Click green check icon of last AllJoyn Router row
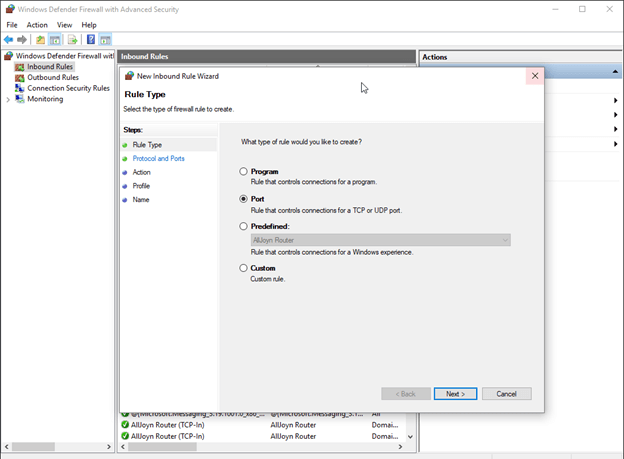This screenshot has height=459, width=624. (125, 436)
